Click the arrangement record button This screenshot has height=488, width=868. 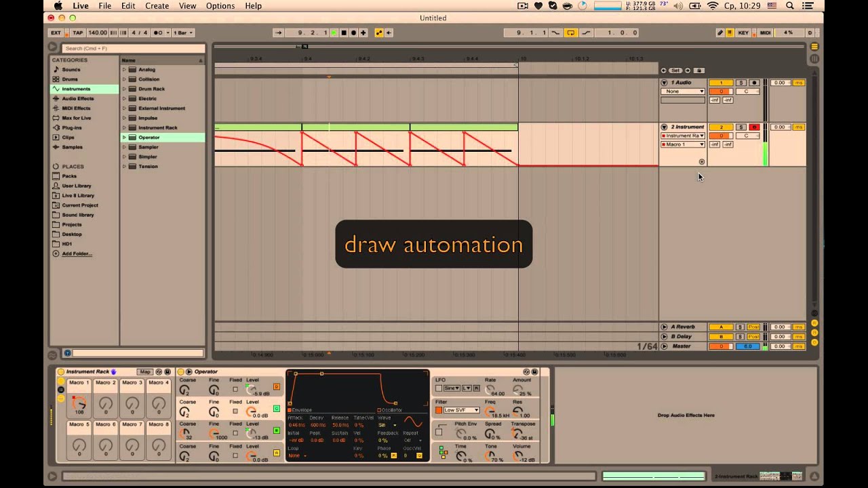coord(353,33)
